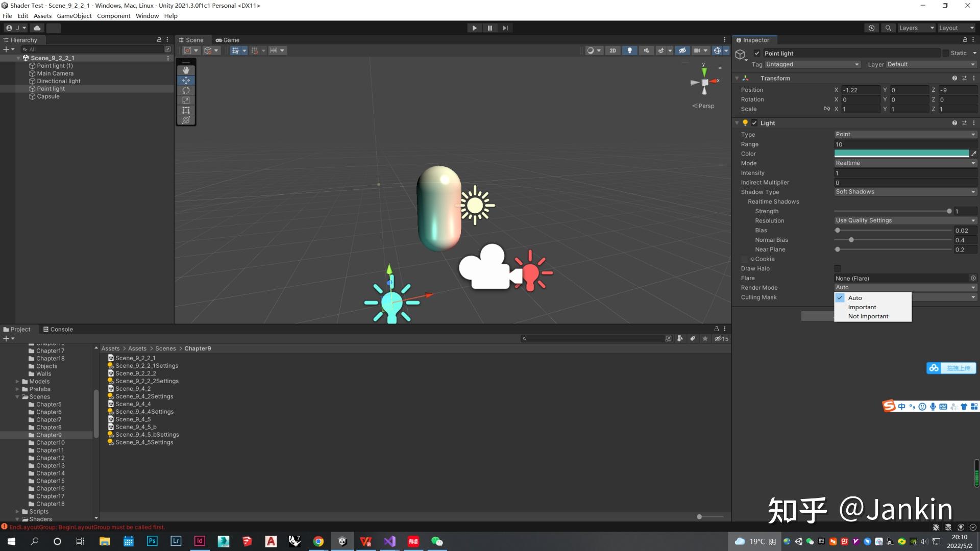Open the Scene view camera settings icon
The height and width of the screenshot is (551, 980).
tap(698, 50)
